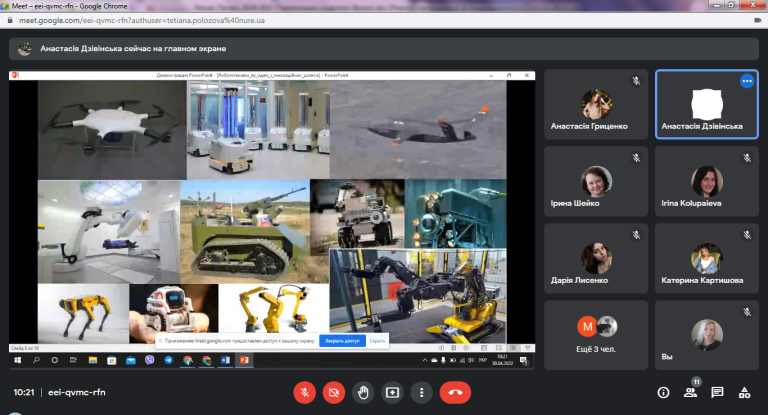Image resolution: width=768 pixels, height=415 pixels.
Task: Click the pinned presenter banner at top
Action: point(384,49)
